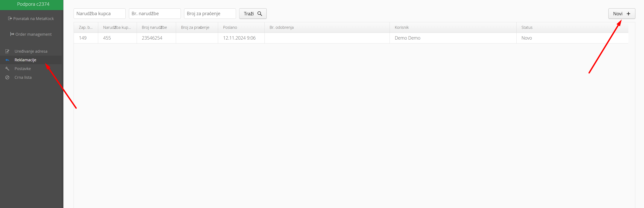
Task: Click the magnifier icon on Traži button
Action: point(260,13)
